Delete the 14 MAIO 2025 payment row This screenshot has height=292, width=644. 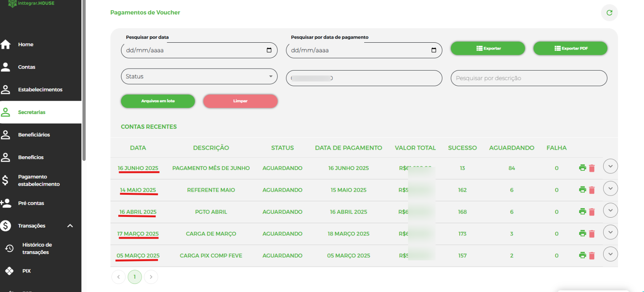(x=592, y=190)
